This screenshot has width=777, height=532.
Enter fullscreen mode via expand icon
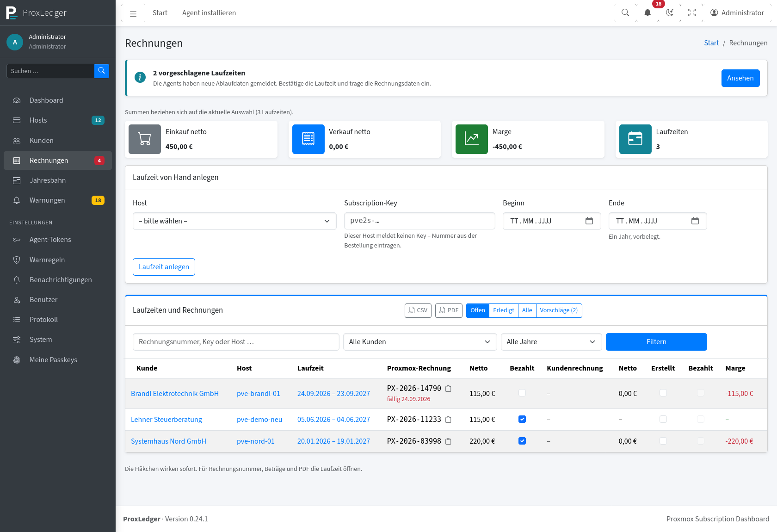692,13
